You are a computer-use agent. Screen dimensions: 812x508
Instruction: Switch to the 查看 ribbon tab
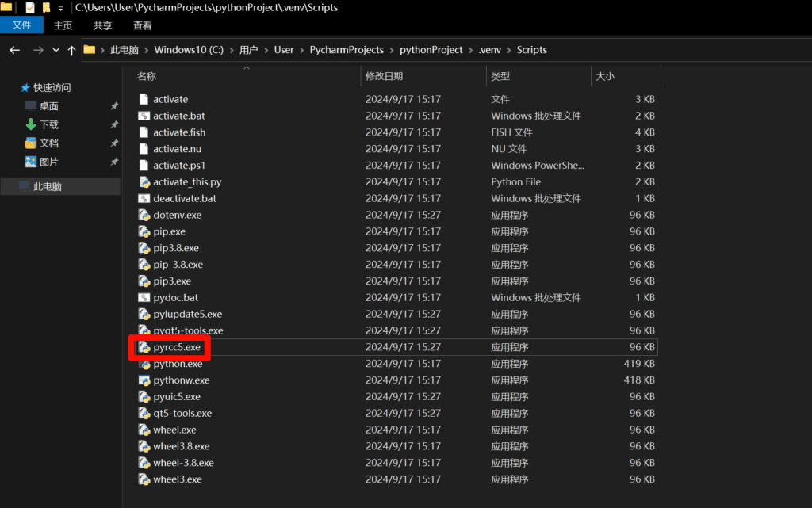[143, 25]
